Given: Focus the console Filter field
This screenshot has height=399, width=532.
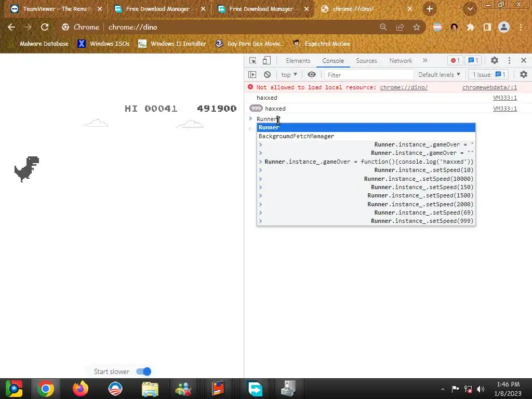Looking at the screenshot, I should (369, 75).
